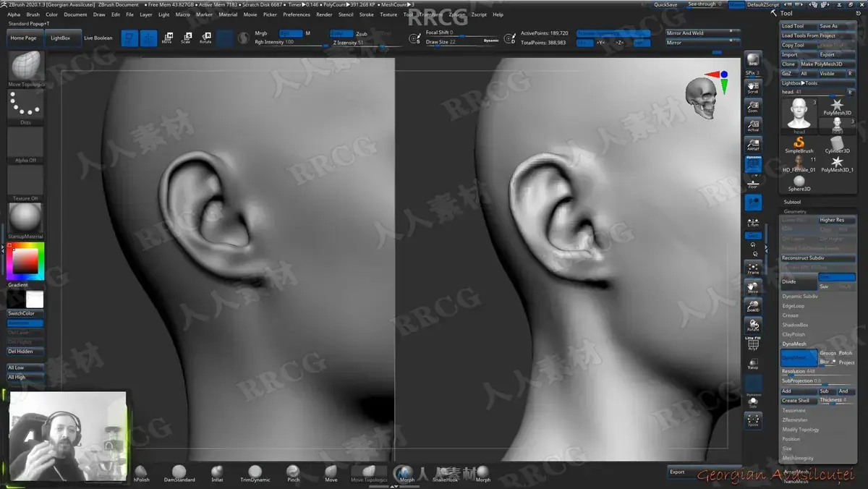Screen dimensions: 868x489
Task: Click the Actual size button
Action: click(x=753, y=124)
